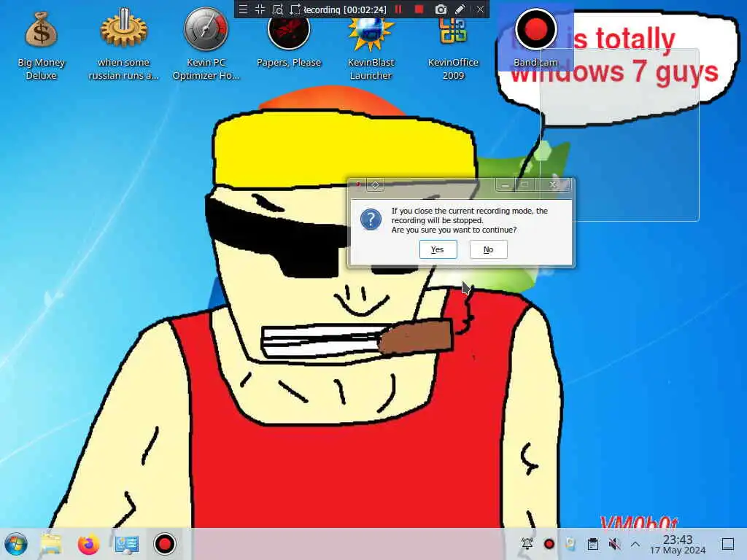The height and width of the screenshot is (560, 747).
Task: Select rectangle area mode icon in recording bar
Action: tap(295, 9)
